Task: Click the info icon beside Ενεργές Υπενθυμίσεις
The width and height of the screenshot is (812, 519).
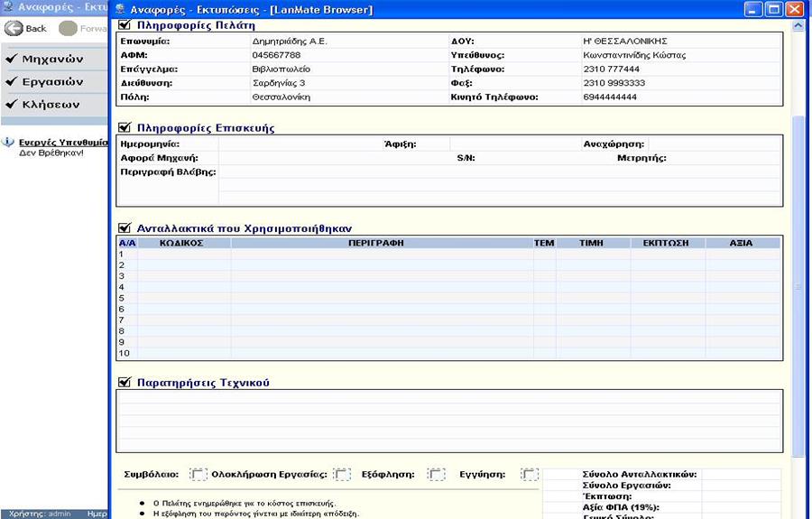Action: point(8,143)
